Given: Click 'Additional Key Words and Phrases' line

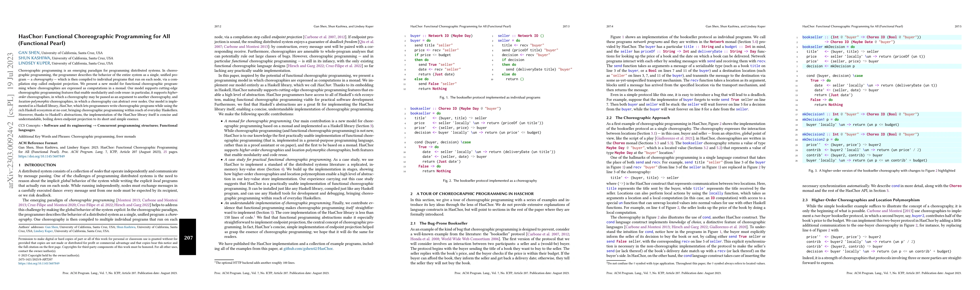Looking at the screenshot, I should 77,137.
